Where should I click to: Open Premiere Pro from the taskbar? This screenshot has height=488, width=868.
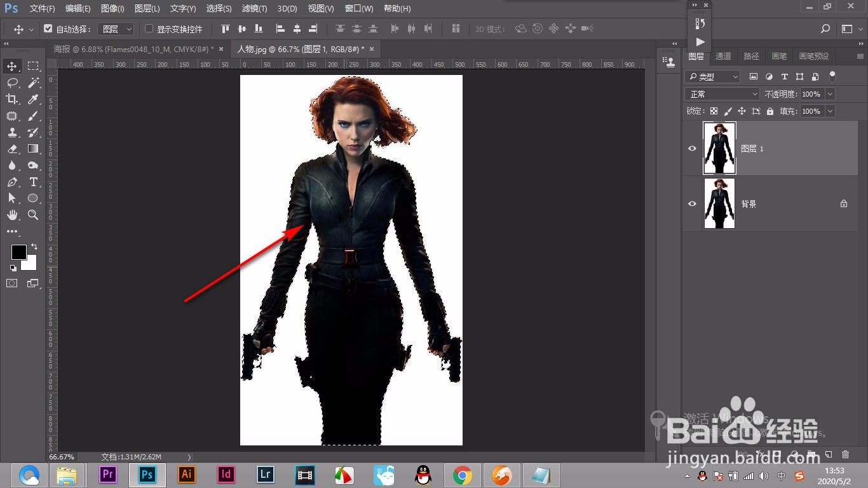point(107,474)
